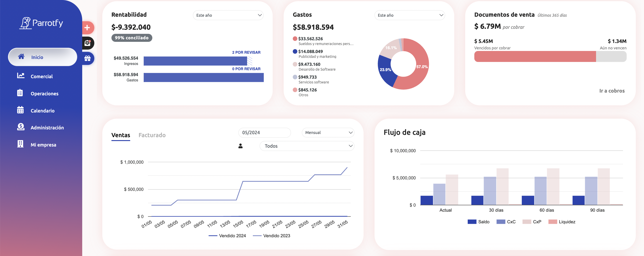The image size is (644, 256).
Task: Click the Sueldos y remuneraciones legend dot
Action: tap(295, 39)
